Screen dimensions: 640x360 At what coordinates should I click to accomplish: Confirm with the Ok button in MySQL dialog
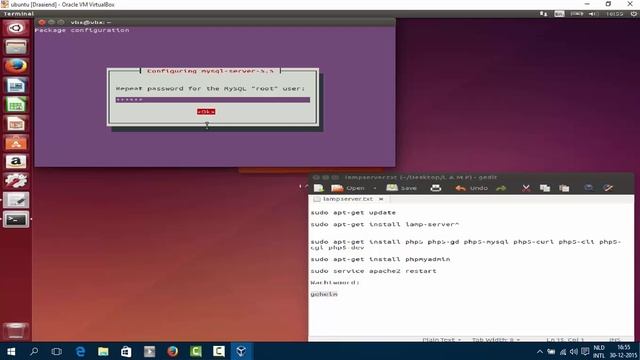pos(206,111)
